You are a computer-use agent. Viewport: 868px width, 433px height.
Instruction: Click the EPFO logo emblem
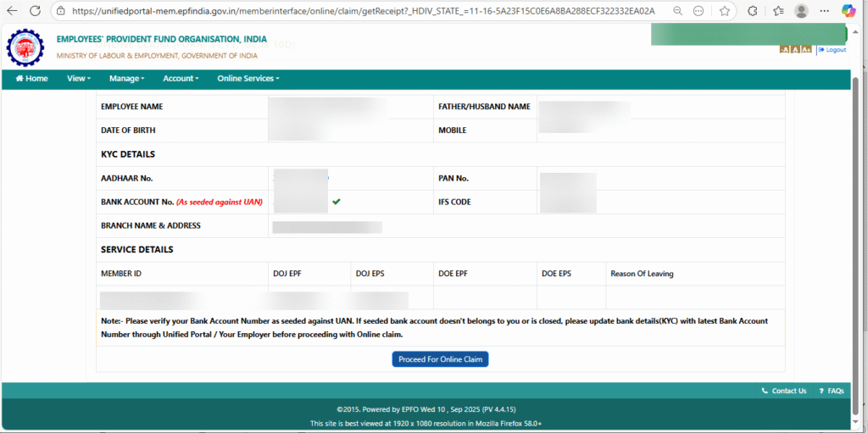(x=24, y=48)
